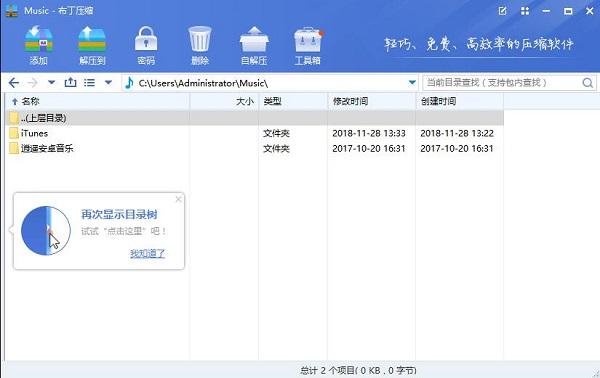Open the 密码 (Password) lock icon
The height and width of the screenshot is (378, 600).
(146, 45)
